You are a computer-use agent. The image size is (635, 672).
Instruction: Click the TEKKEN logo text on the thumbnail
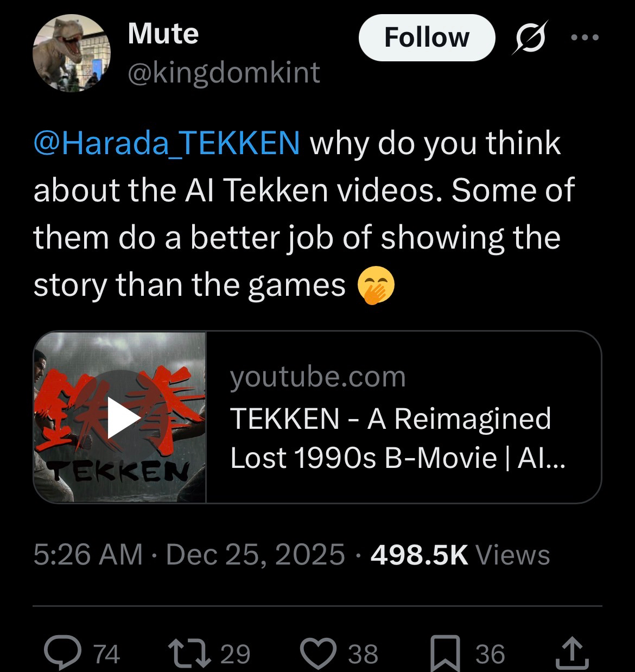(118, 471)
